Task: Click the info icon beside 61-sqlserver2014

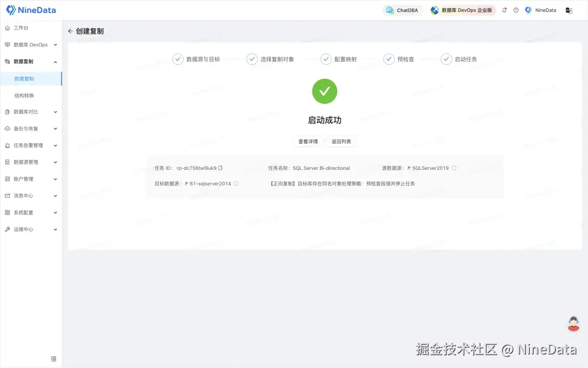Action: click(x=236, y=183)
